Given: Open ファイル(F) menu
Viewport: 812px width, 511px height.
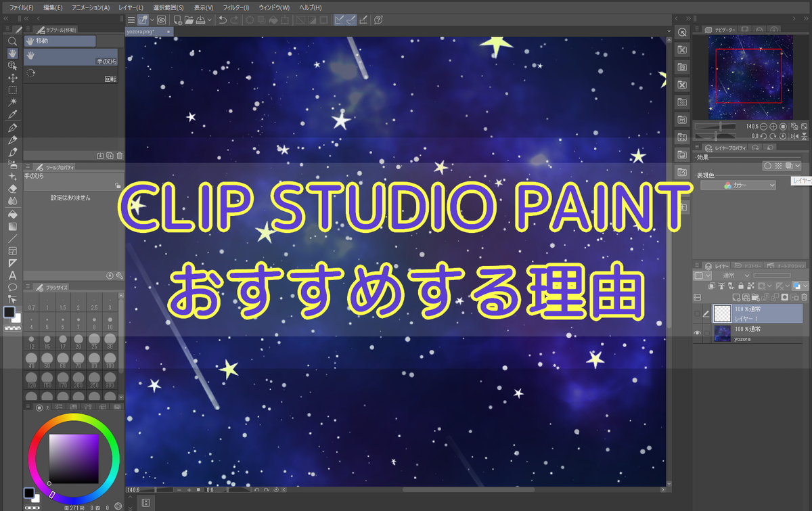Looking at the screenshot, I should point(22,7).
